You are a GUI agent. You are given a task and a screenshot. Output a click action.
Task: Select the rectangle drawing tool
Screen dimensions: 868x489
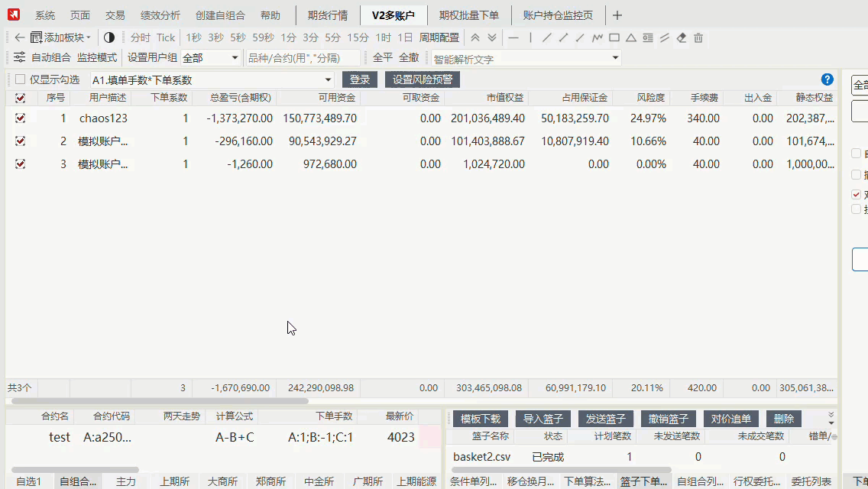pyautogui.click(x=614, y=37)
